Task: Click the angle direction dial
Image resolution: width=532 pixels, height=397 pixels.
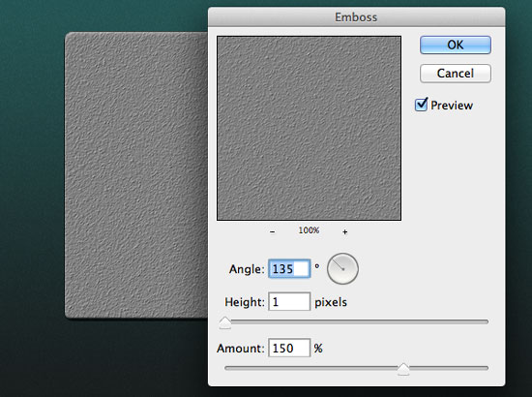Action: [x=342, y=268]
